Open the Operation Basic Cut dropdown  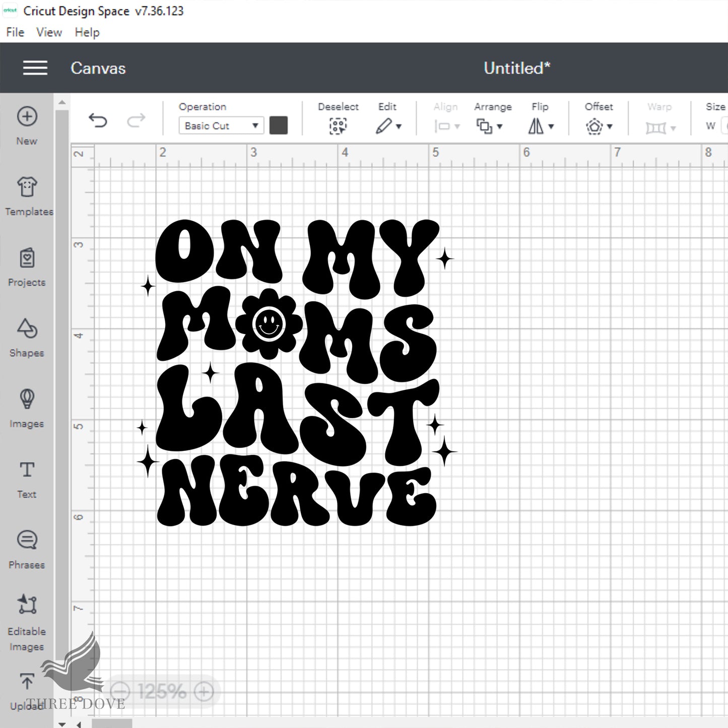pyautogui.click(x=221, y=125)
